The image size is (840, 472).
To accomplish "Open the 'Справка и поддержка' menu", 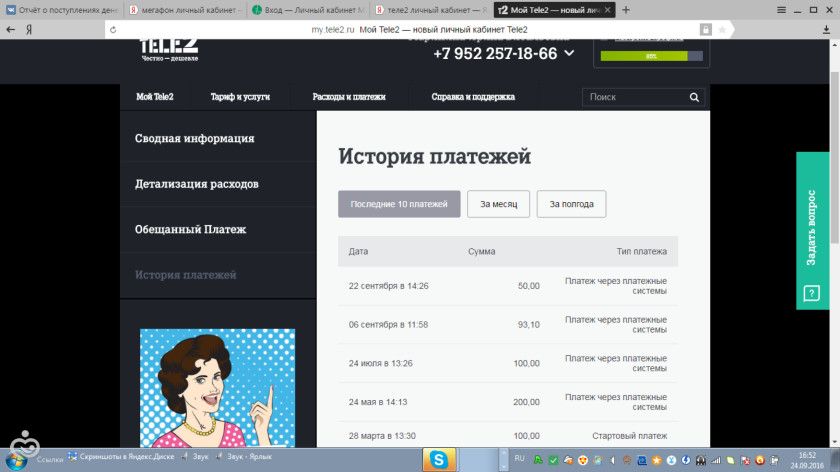I will point(473,97).
